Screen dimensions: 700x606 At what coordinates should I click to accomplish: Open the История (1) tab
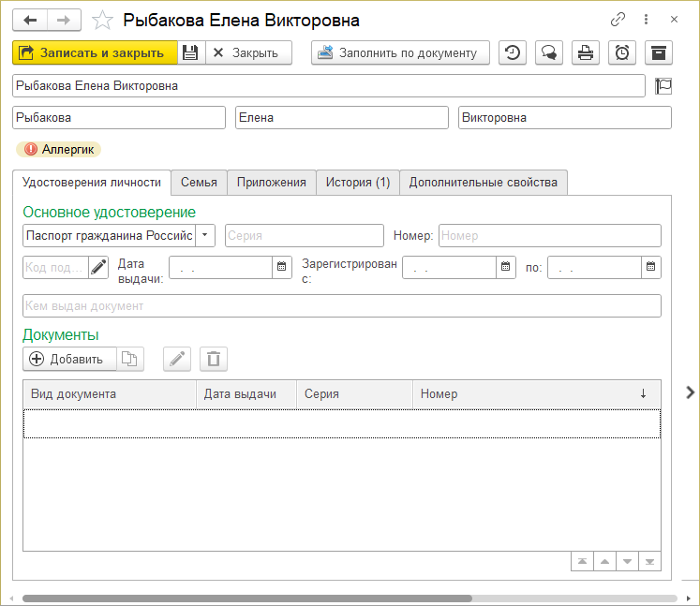pos(357,182)
